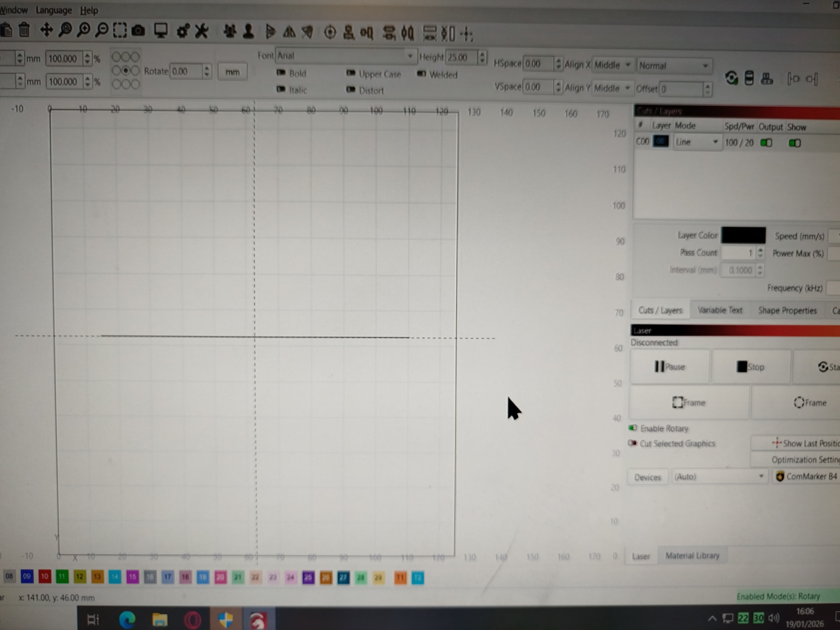Screen dimensions: 840x630
Task: Select the Zoom In magnifier tool
Action: (83, 30)
